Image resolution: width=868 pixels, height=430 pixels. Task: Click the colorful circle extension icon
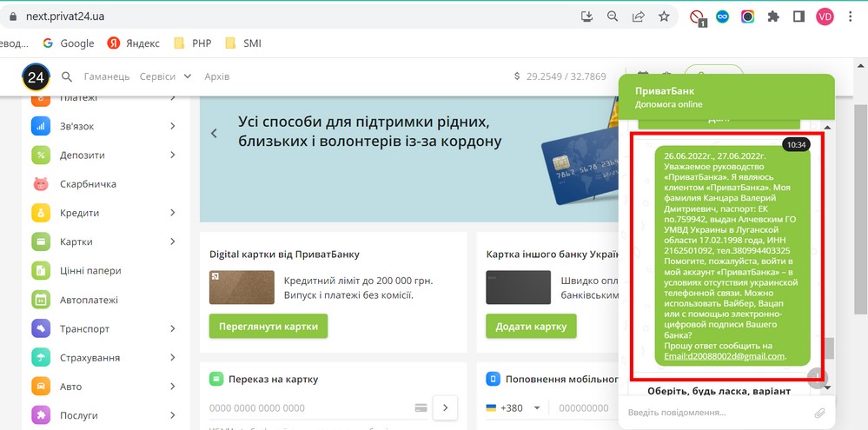click(748, 17)
